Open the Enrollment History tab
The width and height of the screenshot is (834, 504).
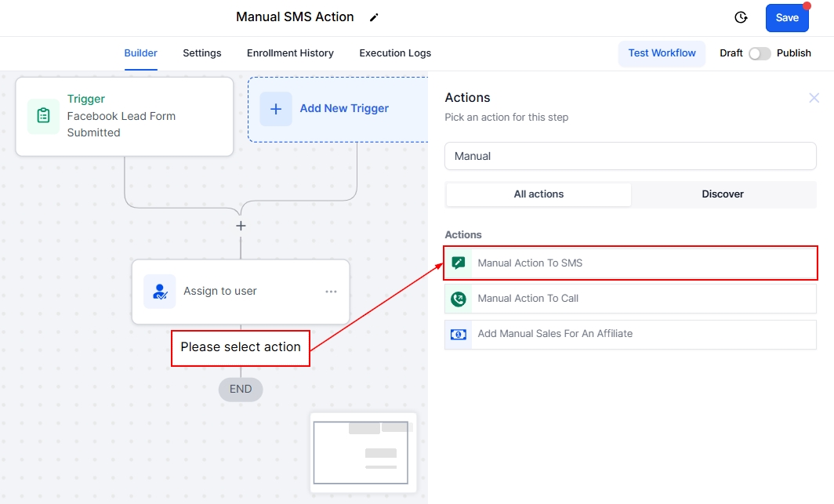click(x=290, y=53)
